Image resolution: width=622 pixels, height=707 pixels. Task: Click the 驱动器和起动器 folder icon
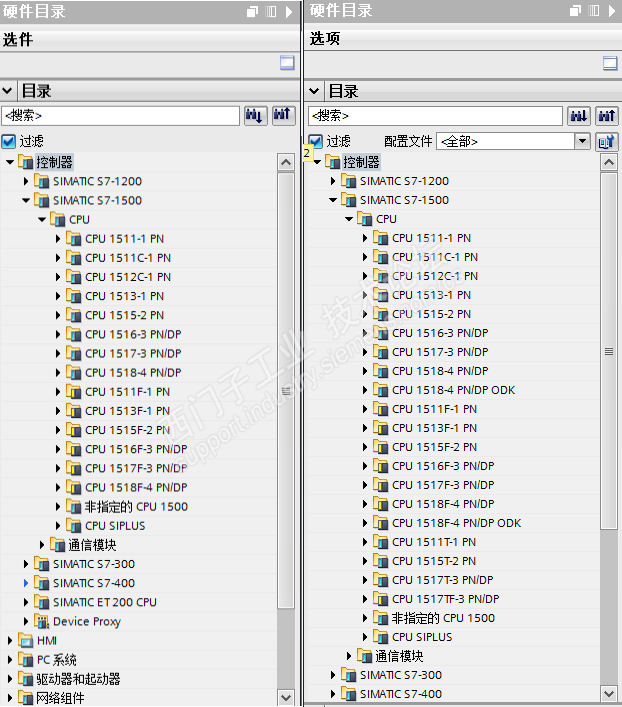point(26,679)
